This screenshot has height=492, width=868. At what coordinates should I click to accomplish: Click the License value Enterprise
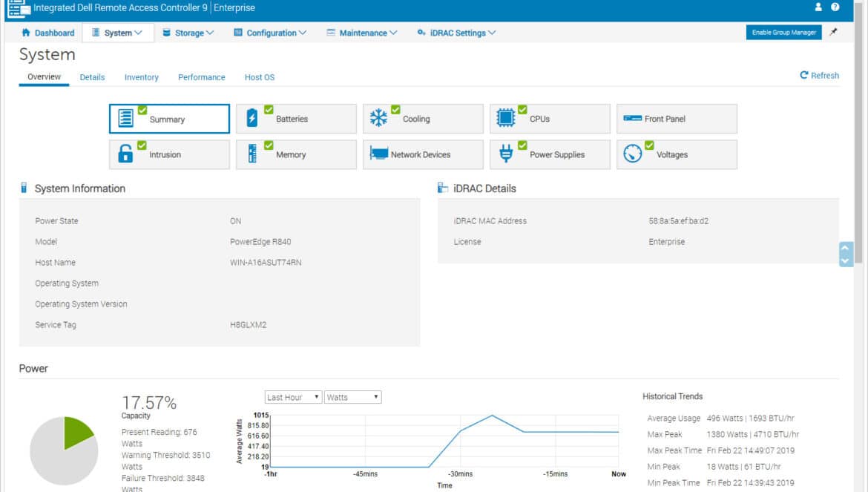point(666,242)
